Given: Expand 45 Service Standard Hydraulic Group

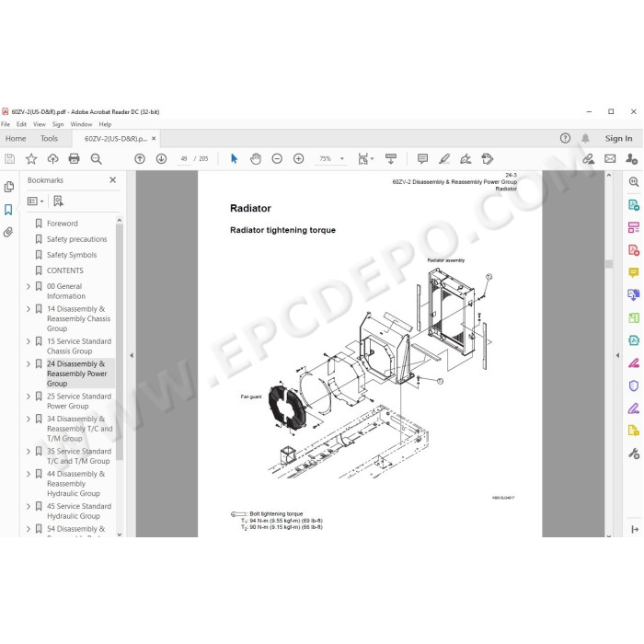Looking at the screenshot, I should tap(29, 506).
